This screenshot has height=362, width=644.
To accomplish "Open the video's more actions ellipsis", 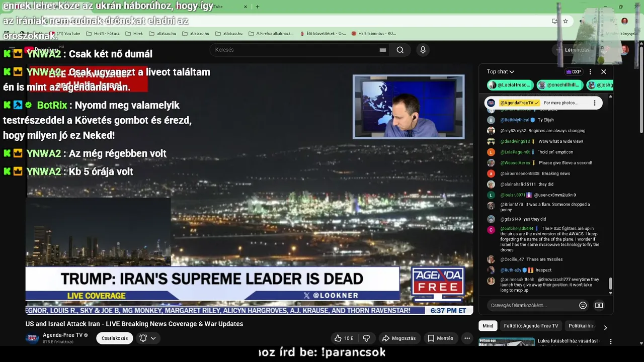I will (467, 338).
